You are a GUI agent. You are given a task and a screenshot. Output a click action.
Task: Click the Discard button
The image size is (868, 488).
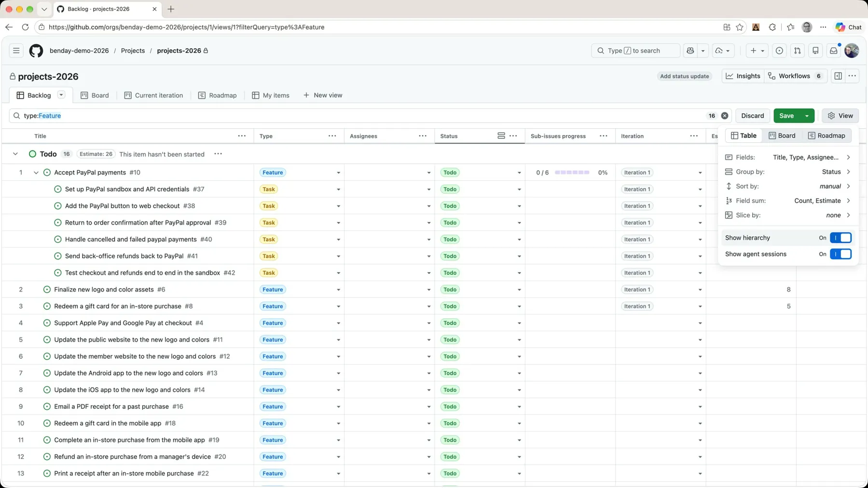(x=752, y=116)
